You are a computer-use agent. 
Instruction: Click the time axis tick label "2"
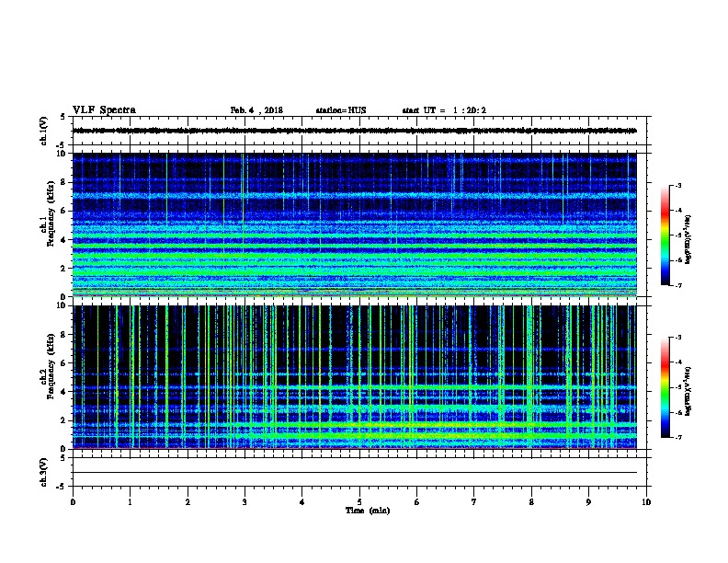[188, 502]
